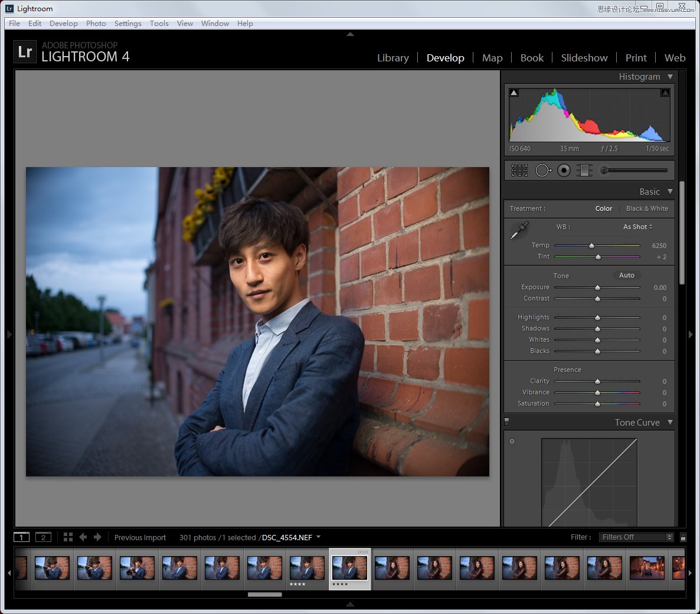The image size is (700, 614).
Task: Select the Graduated Filter tool
Action: 584,171
